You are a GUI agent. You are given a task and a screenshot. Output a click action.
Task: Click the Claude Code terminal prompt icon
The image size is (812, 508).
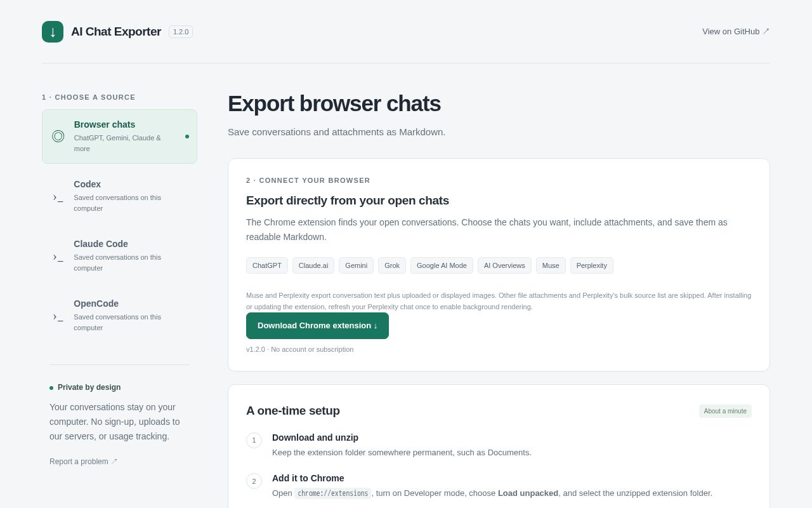[58, 258]
